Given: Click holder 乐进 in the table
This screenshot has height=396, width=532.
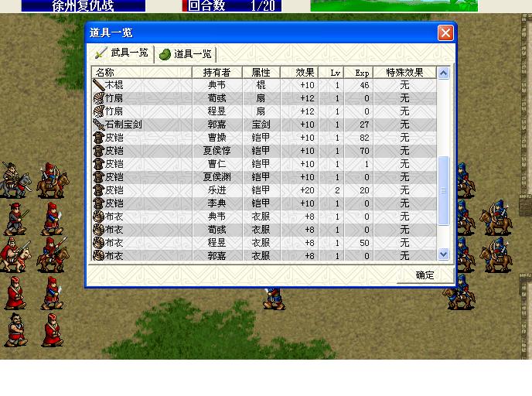Looking at the screenshot, I should 217,190.
